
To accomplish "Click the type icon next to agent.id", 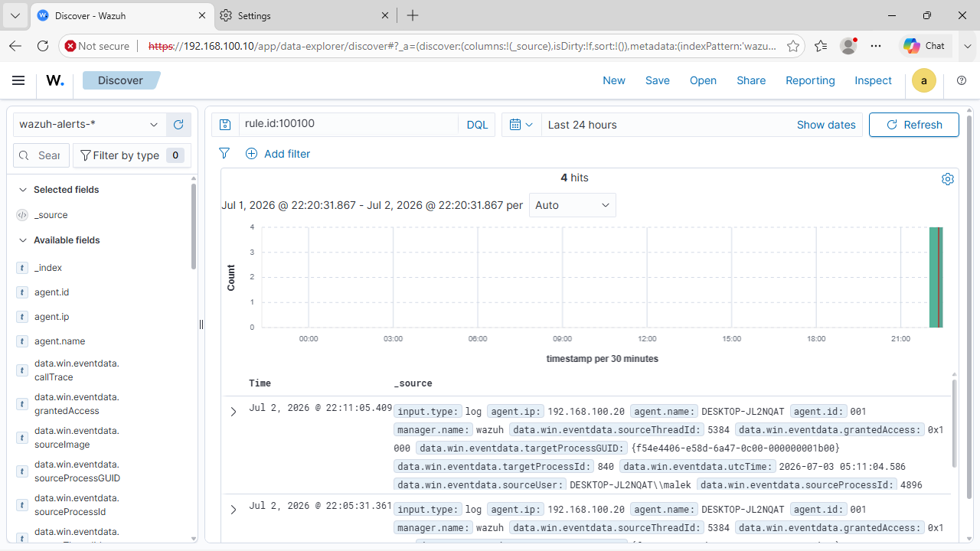I will [x=22, y=292].
